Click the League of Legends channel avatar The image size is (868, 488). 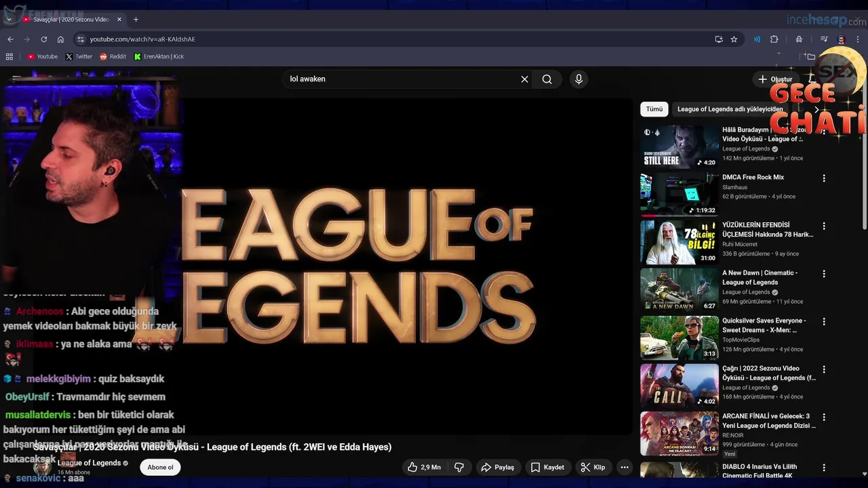(x=42, y=467)
